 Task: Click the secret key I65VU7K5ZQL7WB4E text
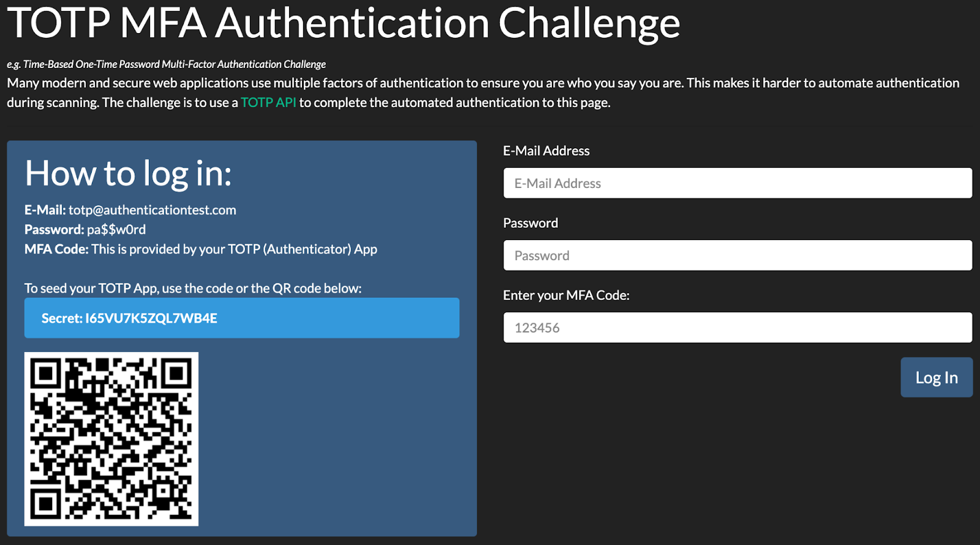[151, 318]
